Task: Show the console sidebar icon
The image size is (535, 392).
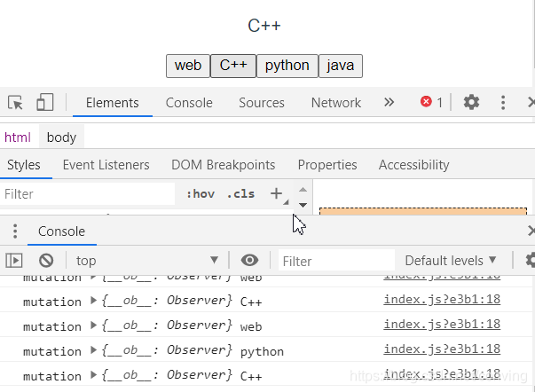Action: click(x=14, y=260)
